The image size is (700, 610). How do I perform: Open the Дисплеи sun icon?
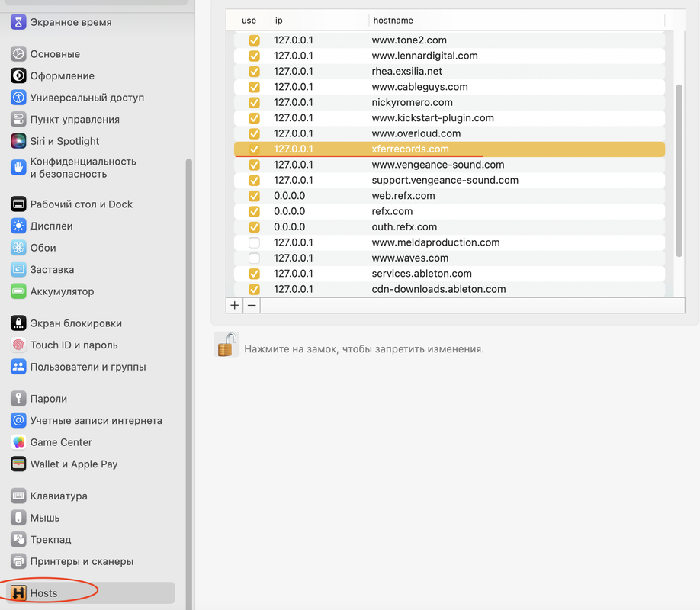click(18, 226)
